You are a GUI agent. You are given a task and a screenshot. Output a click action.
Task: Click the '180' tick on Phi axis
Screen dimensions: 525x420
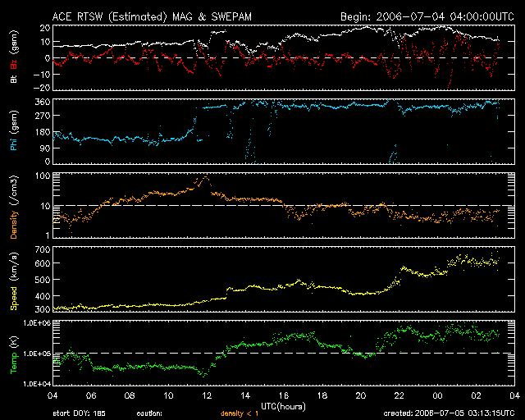pyautogui.click(x=43, y=132)
